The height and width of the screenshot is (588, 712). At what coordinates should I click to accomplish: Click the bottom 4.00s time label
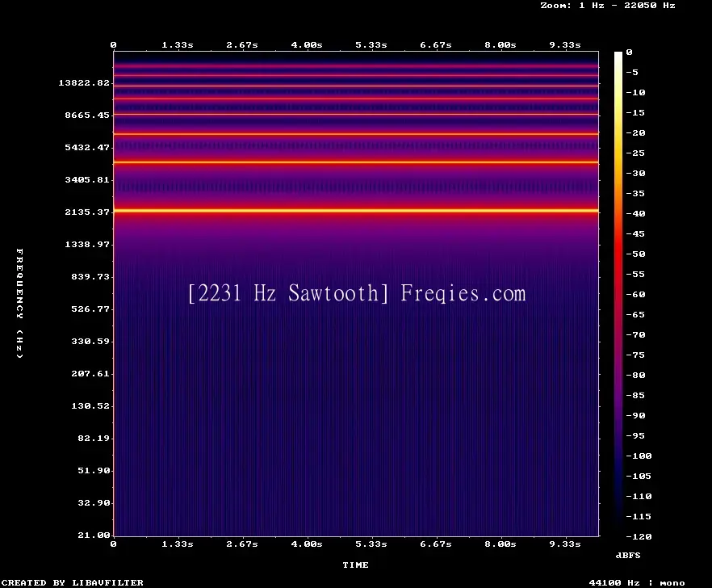(307, 544)
